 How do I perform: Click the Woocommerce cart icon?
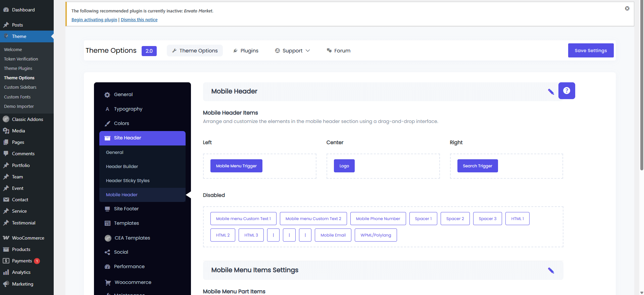pos(108,283)
